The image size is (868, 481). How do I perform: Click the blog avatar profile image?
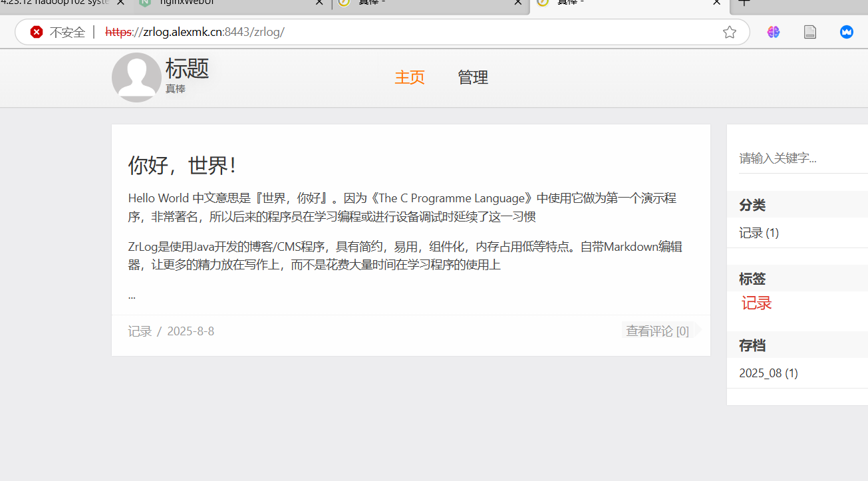click(x=136, y=77)
